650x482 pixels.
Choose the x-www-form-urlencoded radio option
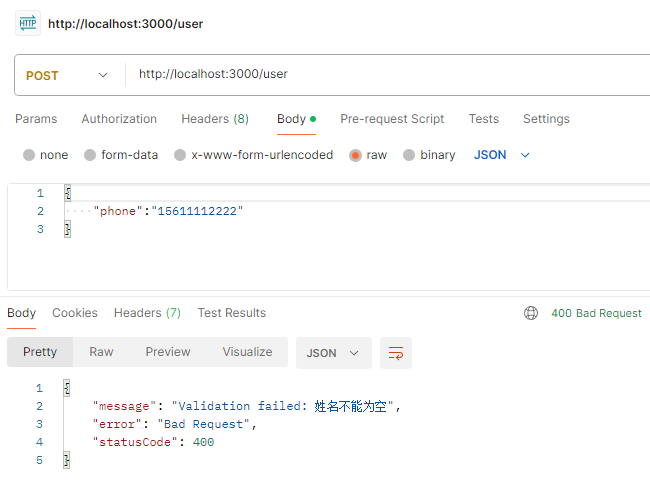click(x=180, y=155)
